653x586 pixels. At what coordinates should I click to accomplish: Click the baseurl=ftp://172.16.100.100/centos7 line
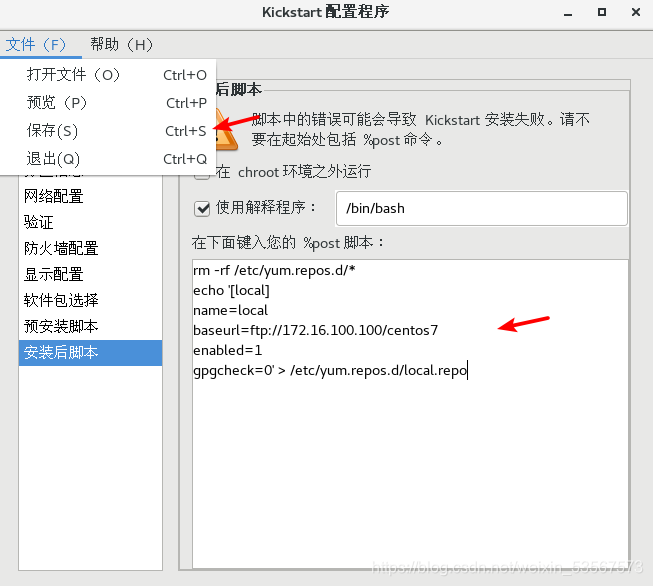click(x=315, y=330)
